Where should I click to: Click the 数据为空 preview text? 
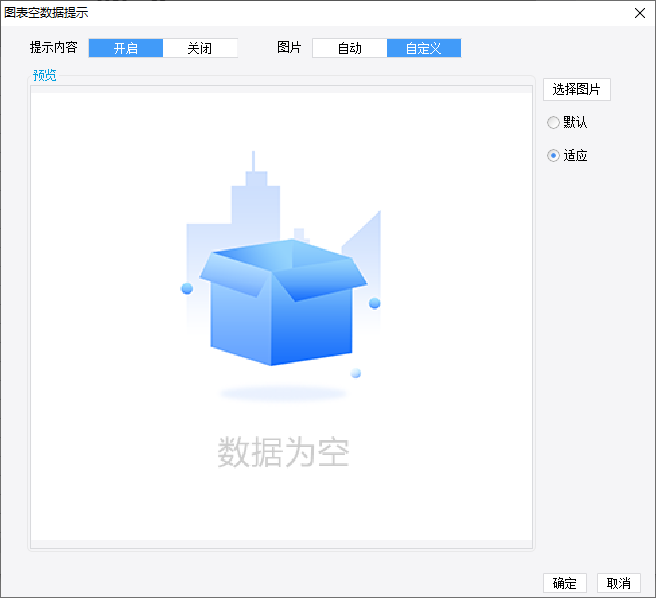pyautogui.click(x=283, y=452)
